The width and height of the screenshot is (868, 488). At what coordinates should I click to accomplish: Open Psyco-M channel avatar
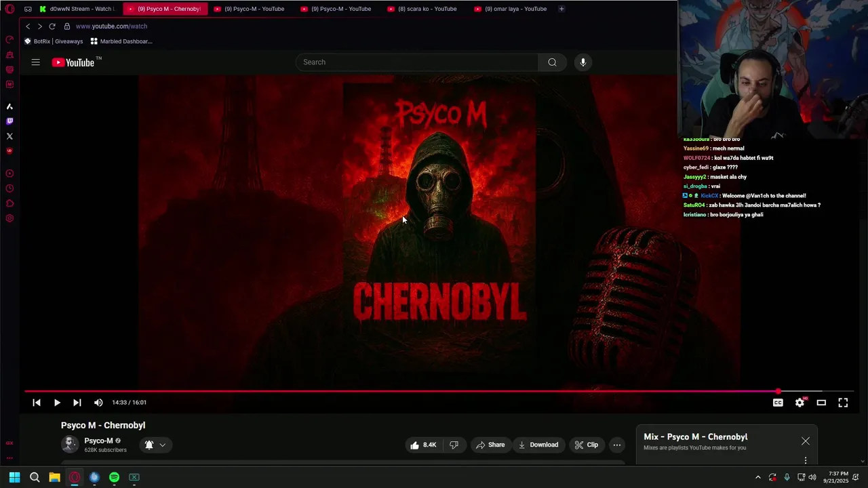(70, 445)
